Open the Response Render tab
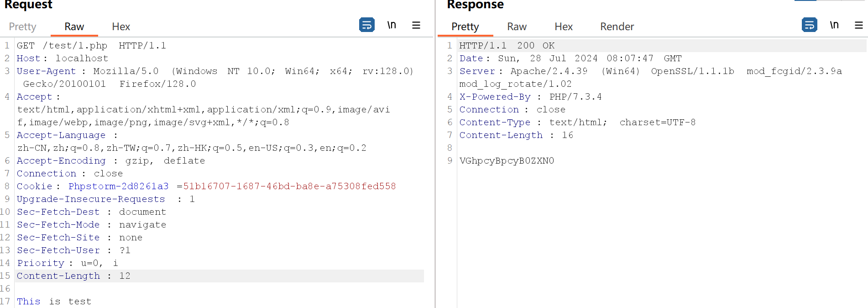Screen dimensions: 868x308 coord(617,27)
